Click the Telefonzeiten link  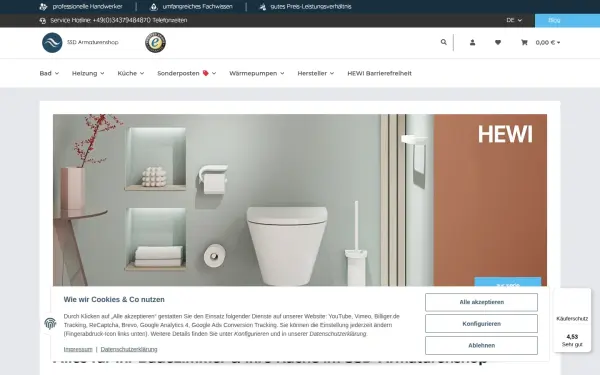[170, 20]
